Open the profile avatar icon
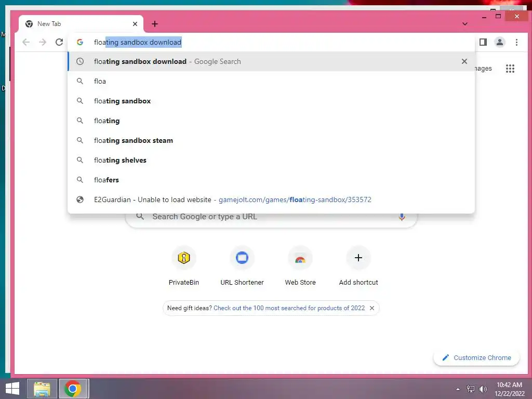This screenshot has height=399, width=532. point(499,42)
